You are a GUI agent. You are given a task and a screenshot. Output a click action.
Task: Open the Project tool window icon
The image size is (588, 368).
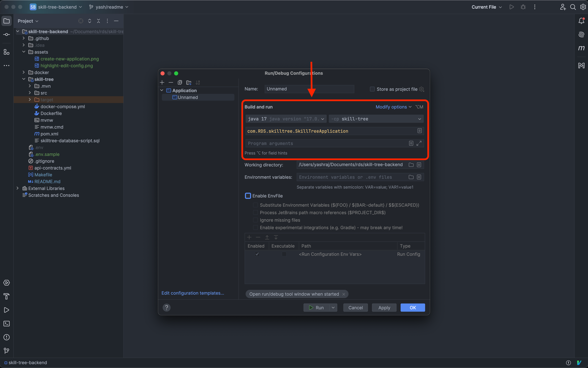pos(6,21)
